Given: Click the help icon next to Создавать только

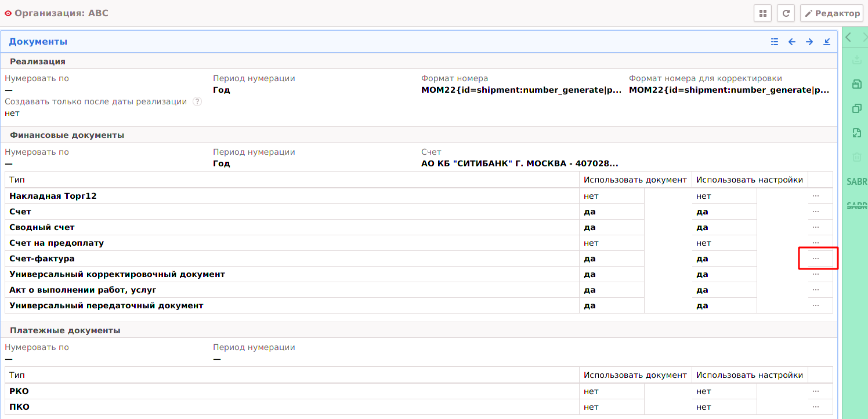Looking at the screenshot, I should pos(197,102).
